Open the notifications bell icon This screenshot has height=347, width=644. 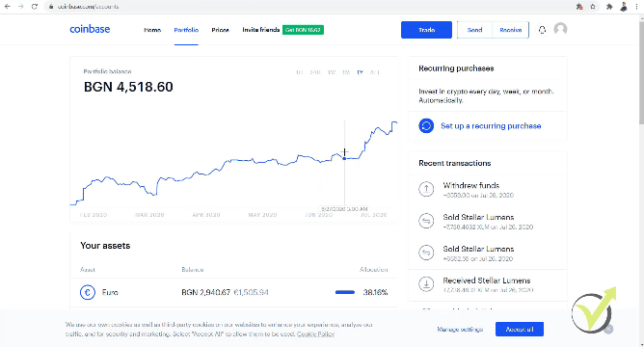(542, 30)
